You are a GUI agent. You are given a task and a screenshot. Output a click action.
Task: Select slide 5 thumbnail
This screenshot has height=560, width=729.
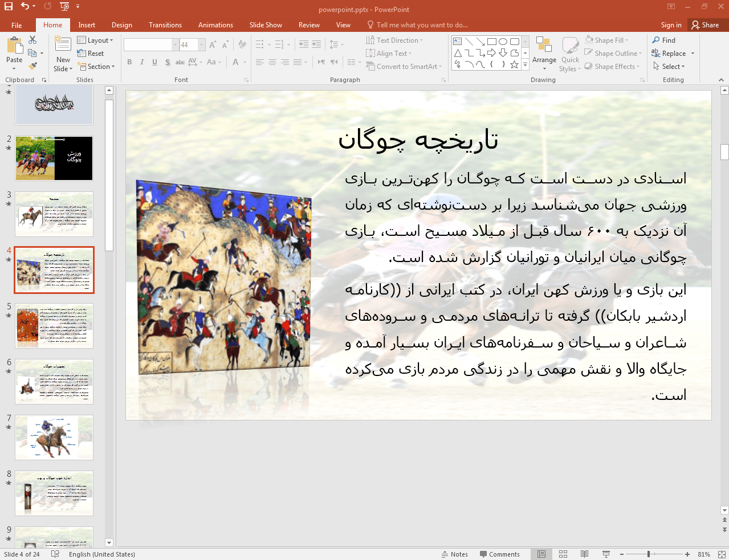pos(54,326)
